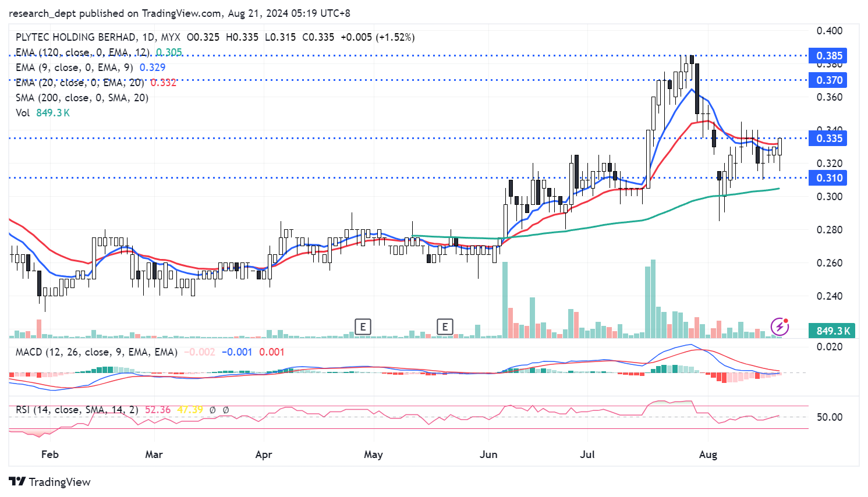This screenshot has width=868, height=497.
Task: Click the 0.335 current price label
Action: (828, 139)
